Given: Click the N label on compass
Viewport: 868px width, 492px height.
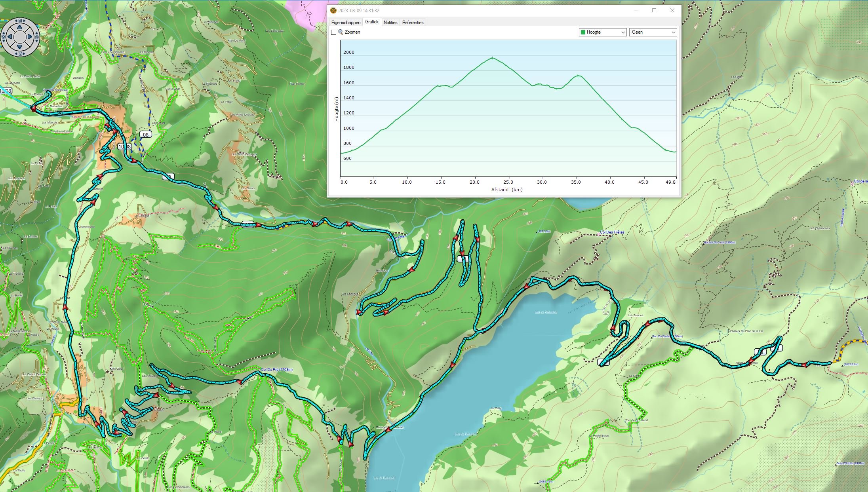Looking at the screenshot, I should (x=20, y=21).
